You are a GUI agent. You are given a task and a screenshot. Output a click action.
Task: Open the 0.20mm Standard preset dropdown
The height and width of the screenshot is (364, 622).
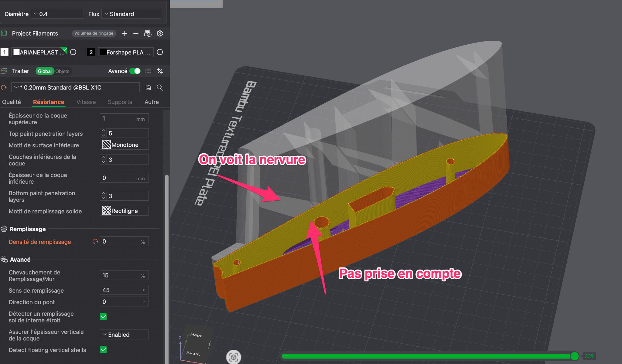(76, 87)
